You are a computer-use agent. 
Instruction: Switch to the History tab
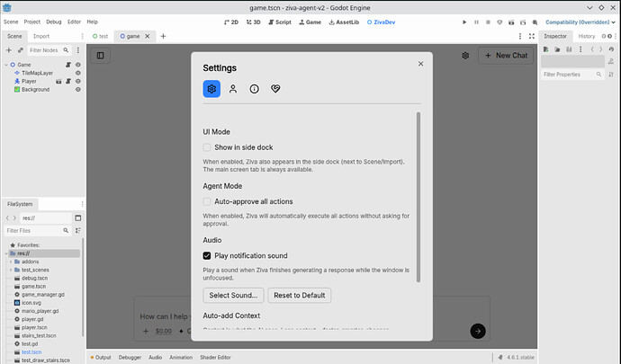[x=586, y=36]
